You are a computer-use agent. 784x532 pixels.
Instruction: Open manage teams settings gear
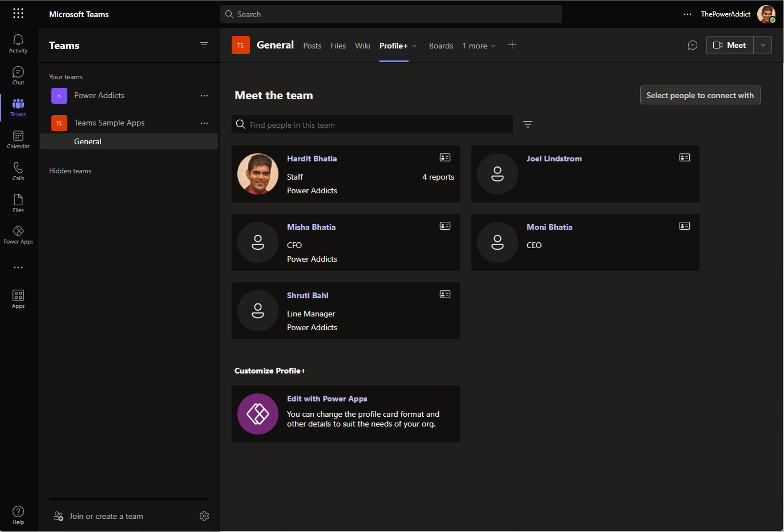click(x=204, y=516)
